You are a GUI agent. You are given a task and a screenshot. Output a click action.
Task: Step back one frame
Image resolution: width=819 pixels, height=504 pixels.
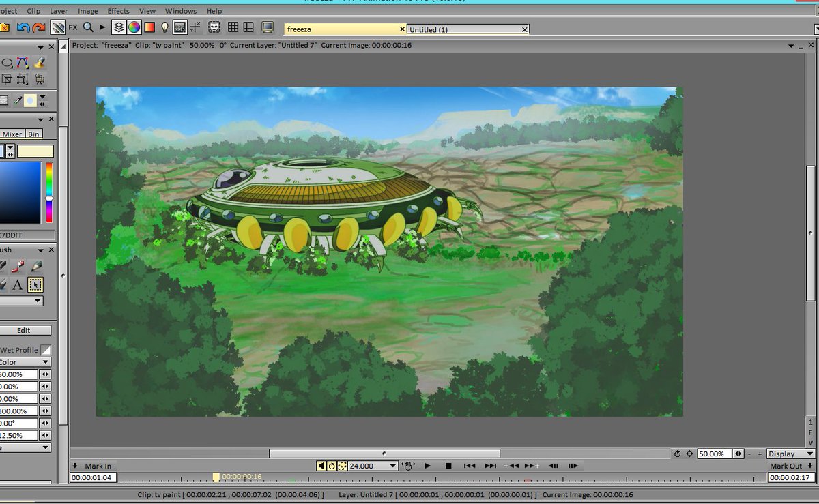point(554,466)
